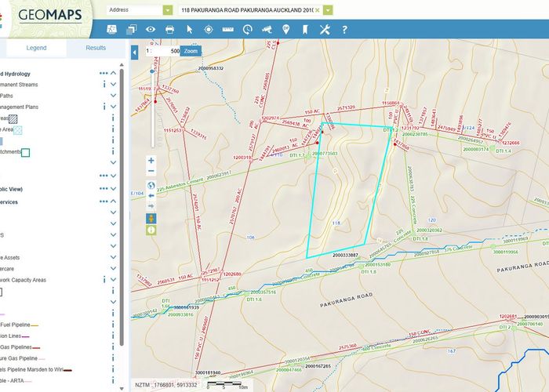
Task: Click the question mark help icon
Action: coord(343,29)
